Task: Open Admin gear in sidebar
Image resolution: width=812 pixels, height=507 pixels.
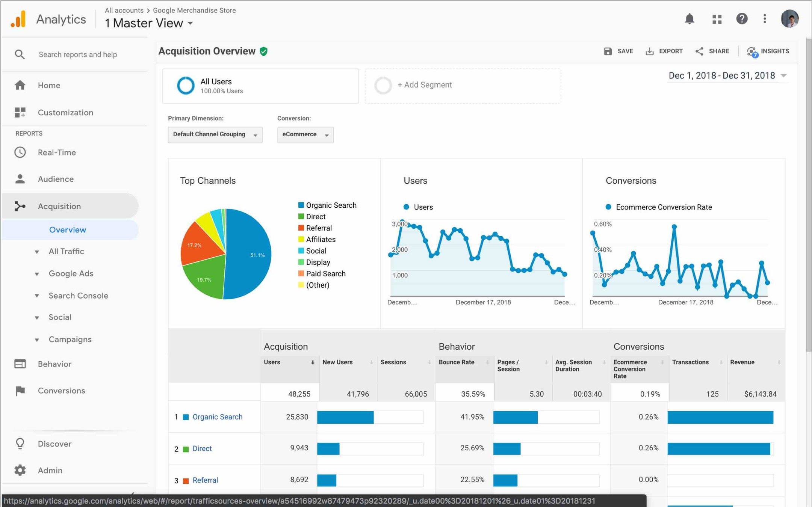Action: click(x=20, y=470)
